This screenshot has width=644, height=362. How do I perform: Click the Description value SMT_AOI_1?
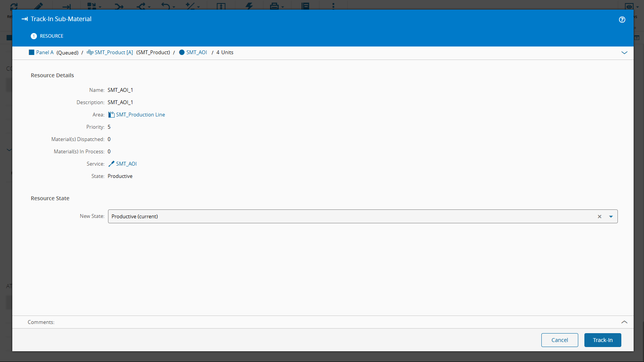120,102
